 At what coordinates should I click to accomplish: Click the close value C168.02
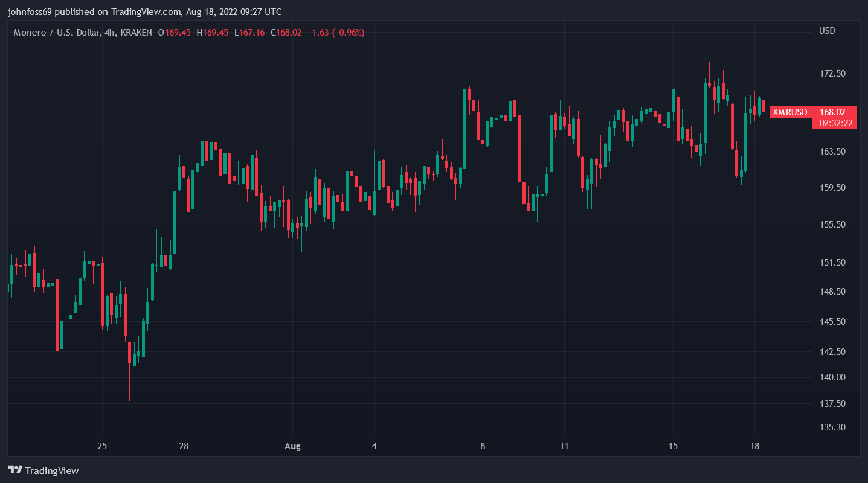point(286,33)
